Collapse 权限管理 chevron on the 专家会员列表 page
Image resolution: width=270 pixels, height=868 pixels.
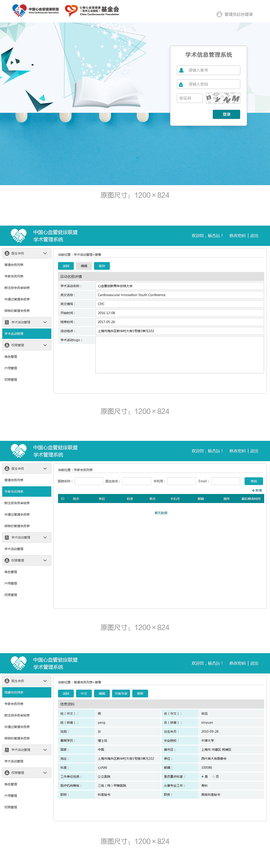45,560
